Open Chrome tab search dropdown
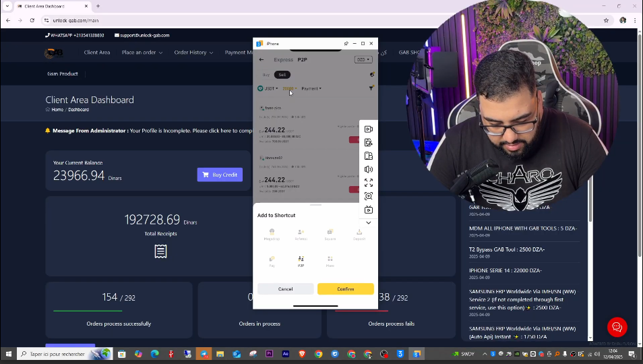Image resolution: width=643 pixels, height=364 pixels. pos(7,6)
